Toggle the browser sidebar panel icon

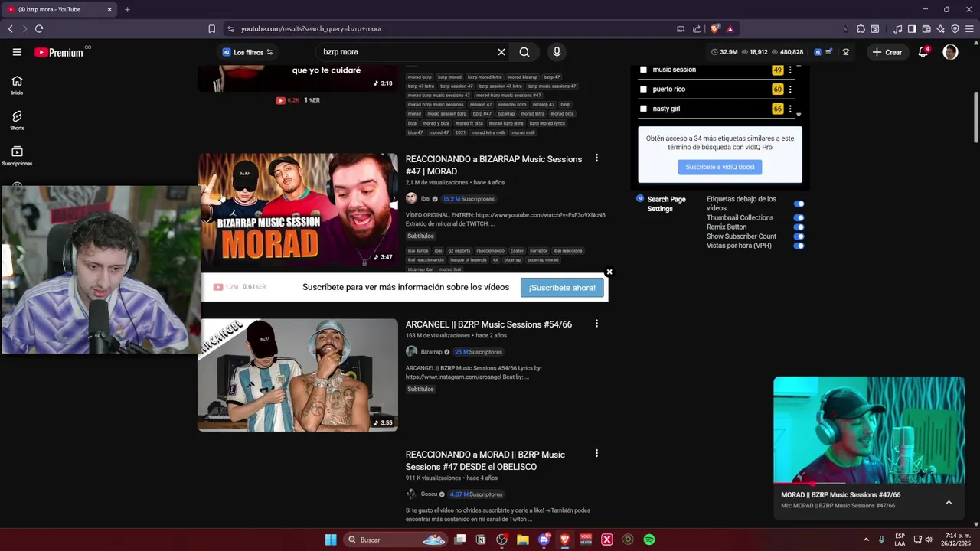[912, 29]
